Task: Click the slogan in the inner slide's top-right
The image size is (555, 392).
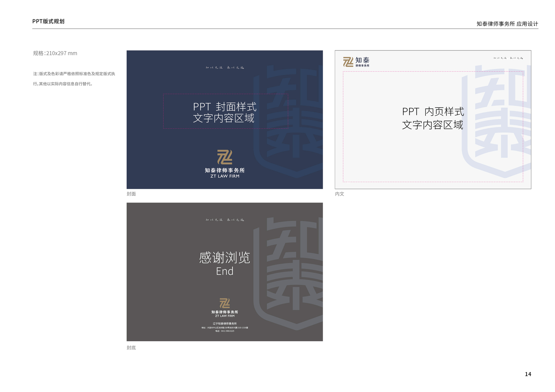Action: [x=508, y=58]
